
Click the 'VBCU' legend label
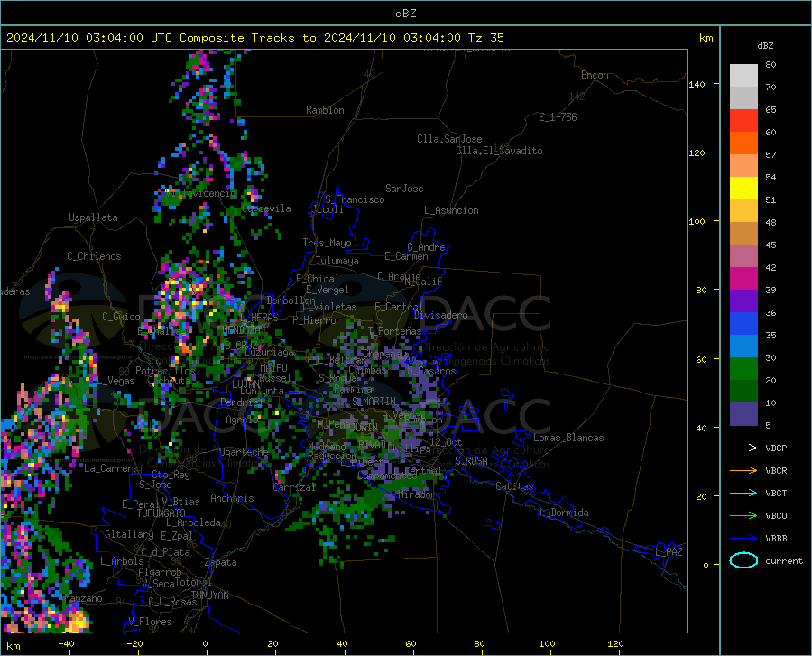point(776,516)
